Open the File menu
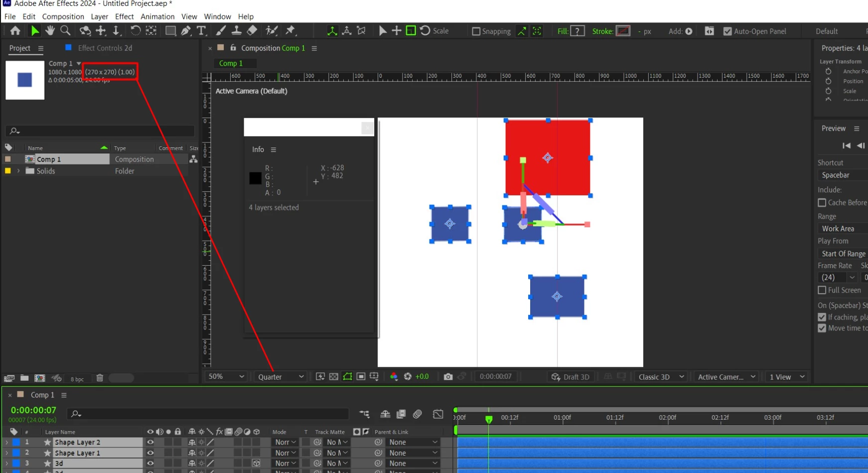This screenshot has width=868, height=473. (10, 16)
